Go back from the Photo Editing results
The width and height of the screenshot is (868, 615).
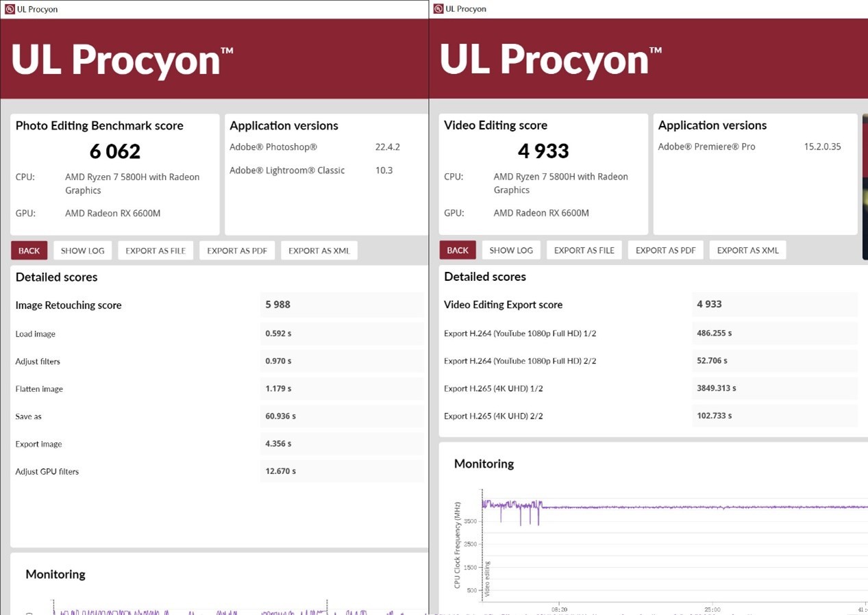tap(29, 251)
